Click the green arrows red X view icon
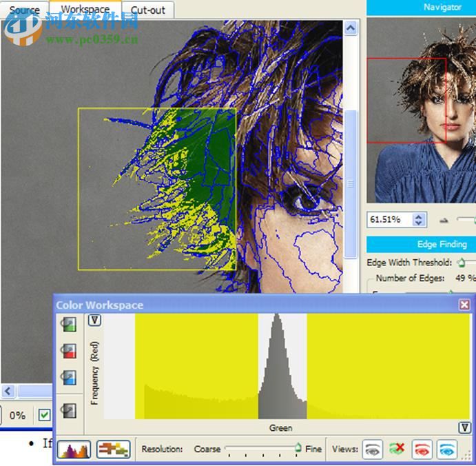This screenshot has width=476, height=466. 397,449
